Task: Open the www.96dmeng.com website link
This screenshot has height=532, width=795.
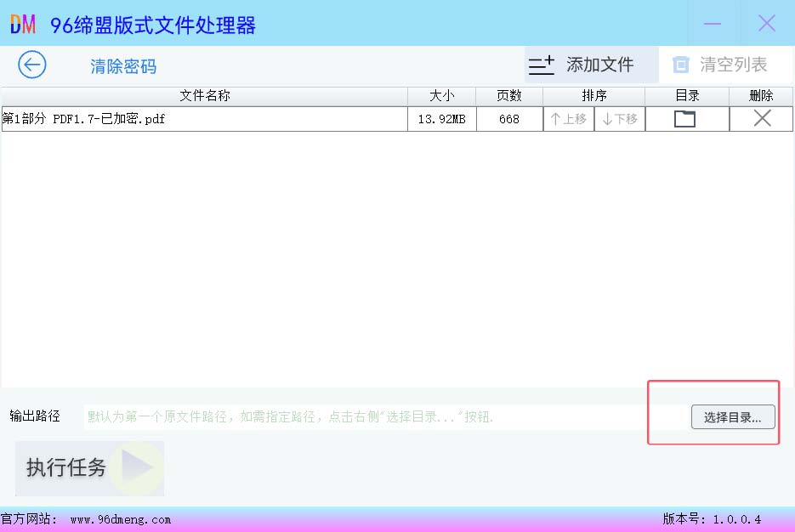Action: (121, 519)
